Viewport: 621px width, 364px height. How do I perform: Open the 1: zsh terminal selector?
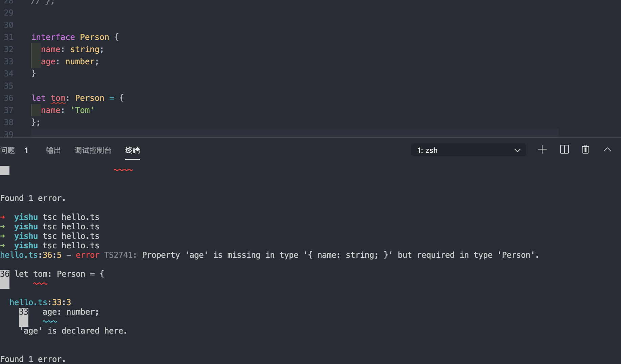click(x=468, y=150)
